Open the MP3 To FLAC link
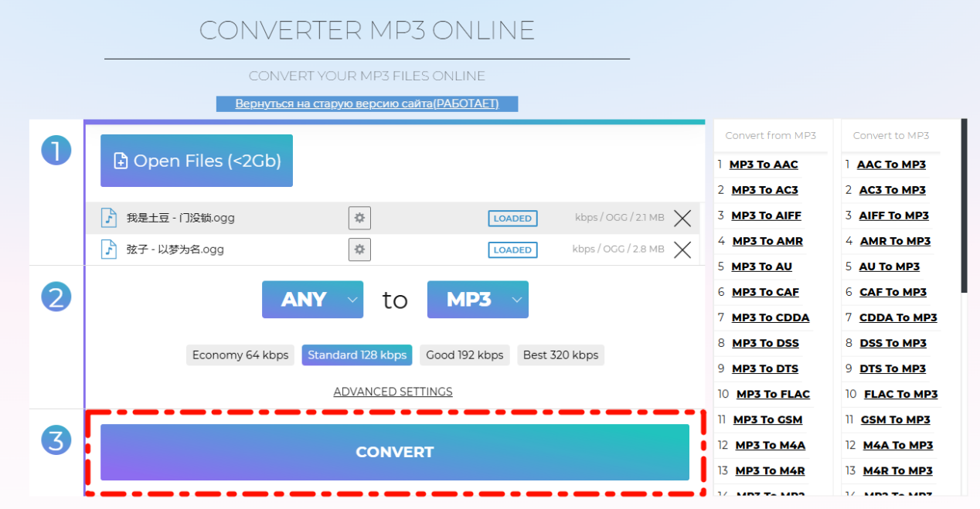This screenshot has height=509, width=980. tap(773, 394)
